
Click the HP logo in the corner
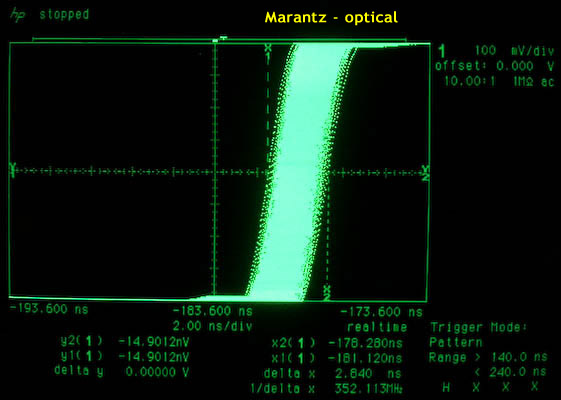[18, 16]
